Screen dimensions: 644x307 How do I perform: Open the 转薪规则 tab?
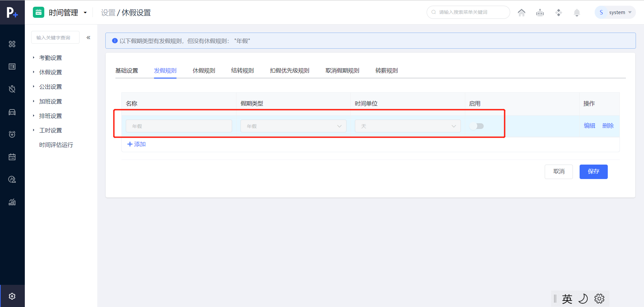pyautogui.click(x=387, y=71)
